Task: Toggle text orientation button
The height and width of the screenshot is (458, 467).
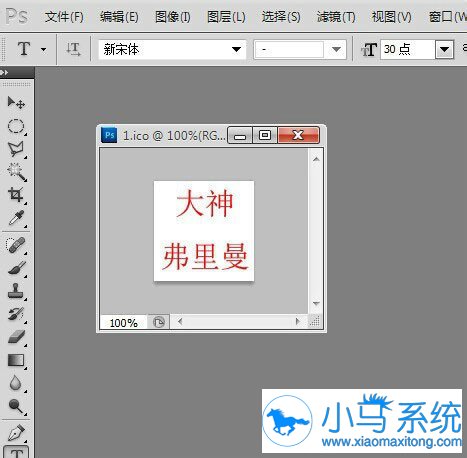Action: [x=73, y=49]
